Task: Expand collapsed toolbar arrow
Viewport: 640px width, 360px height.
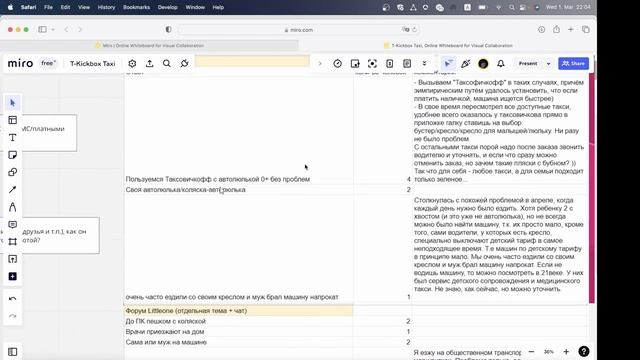Action: (x=320, y=64)
